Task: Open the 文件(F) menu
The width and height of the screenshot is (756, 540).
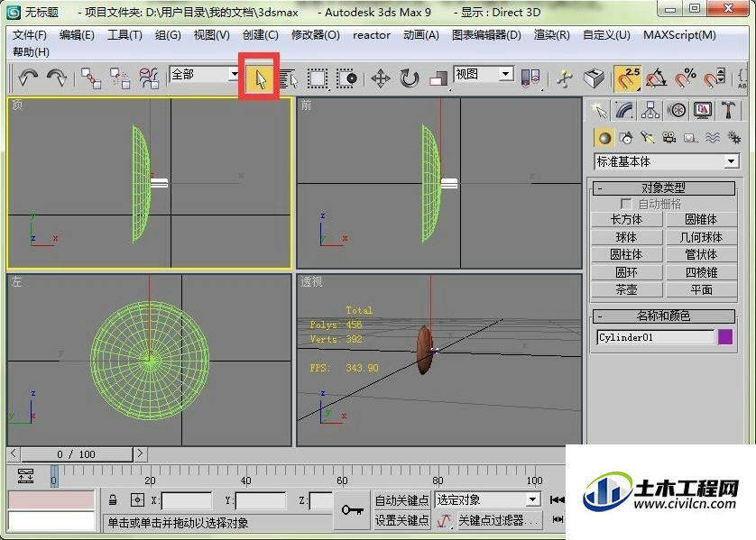Action: coord(30,35)
